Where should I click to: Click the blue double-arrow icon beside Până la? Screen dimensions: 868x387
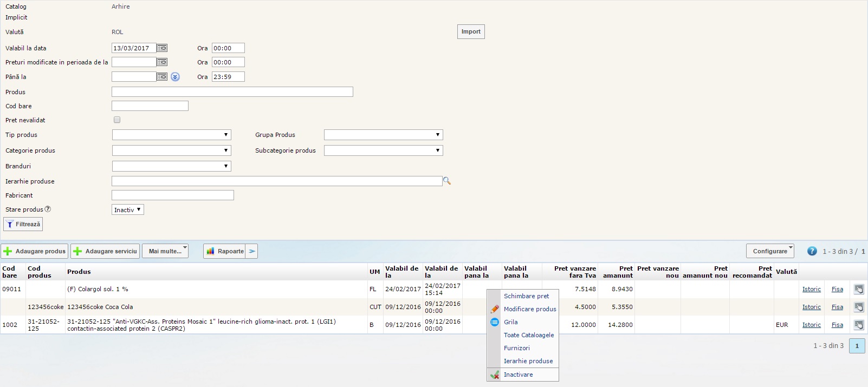pyautogui.click(x=175, y=77)
